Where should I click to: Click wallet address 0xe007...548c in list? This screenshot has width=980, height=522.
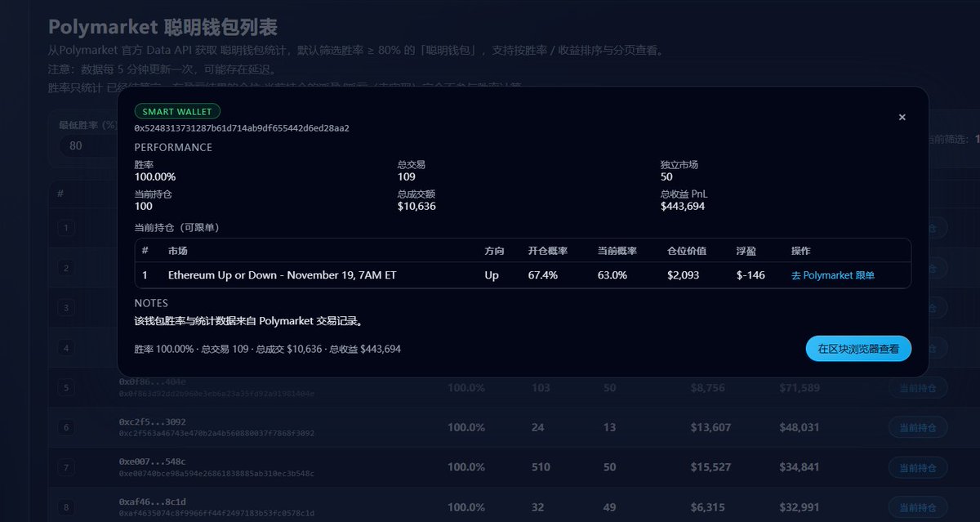click(153, 462)
